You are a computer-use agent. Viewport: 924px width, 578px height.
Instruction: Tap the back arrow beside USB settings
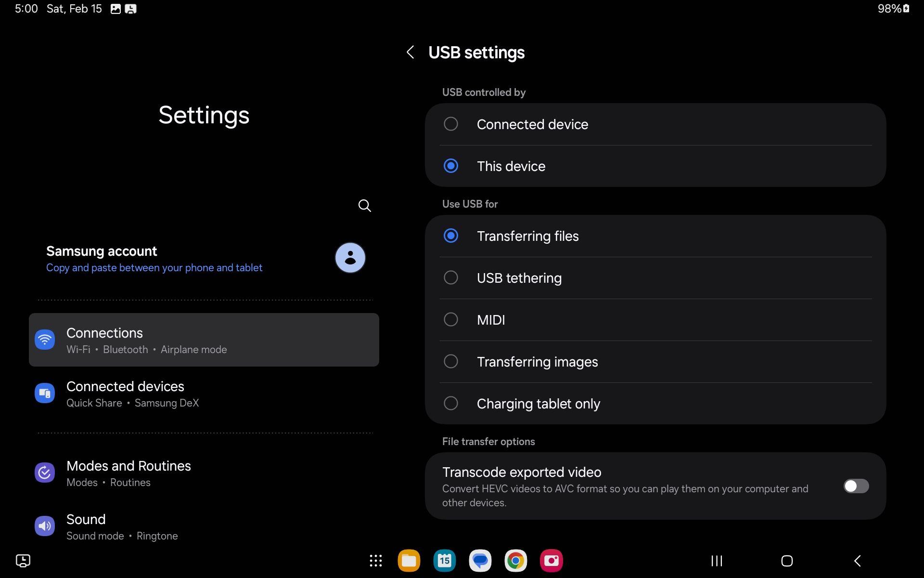pos(410,53)
